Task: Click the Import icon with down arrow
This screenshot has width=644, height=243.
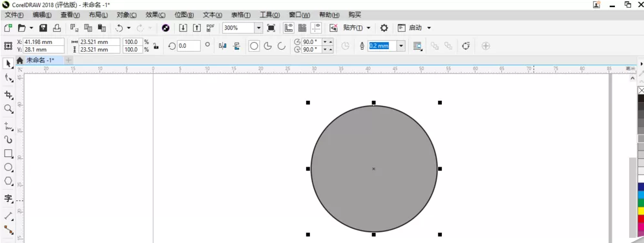Action: coord(183,28)
